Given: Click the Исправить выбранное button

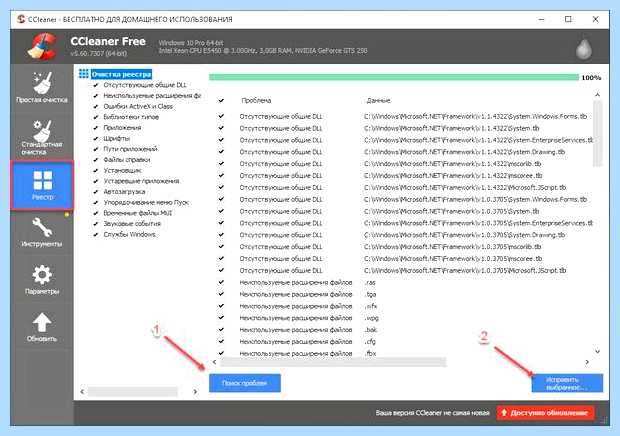Looking at the screenshot, I should coord(567,383).
